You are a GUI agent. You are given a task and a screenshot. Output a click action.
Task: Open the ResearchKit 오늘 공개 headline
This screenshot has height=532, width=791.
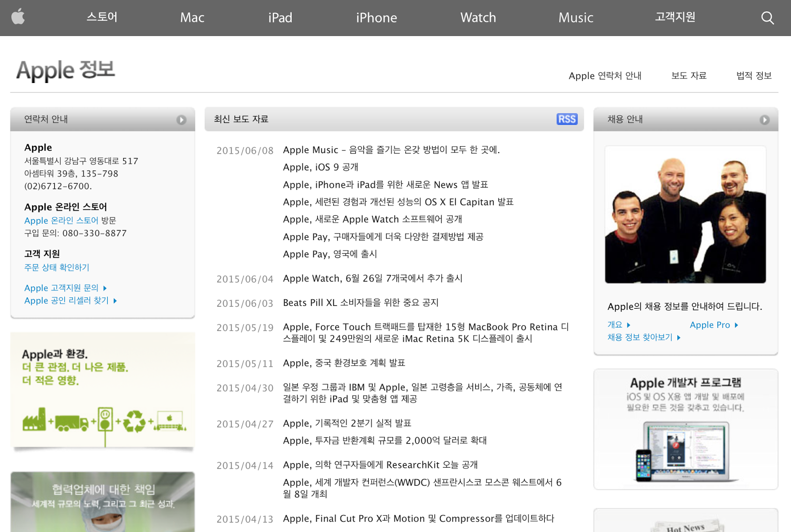380,465
